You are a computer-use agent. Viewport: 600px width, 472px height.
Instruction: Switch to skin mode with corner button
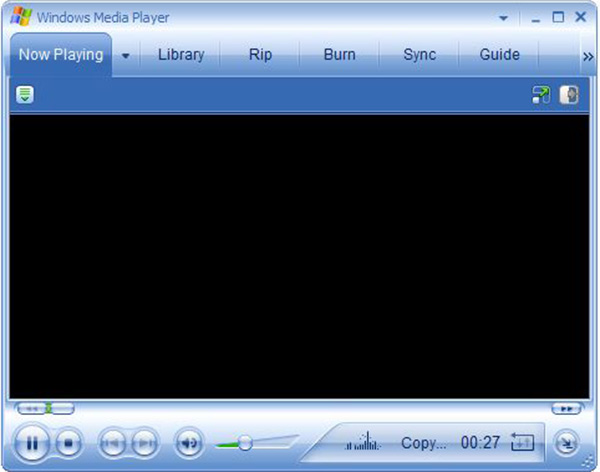566,443
